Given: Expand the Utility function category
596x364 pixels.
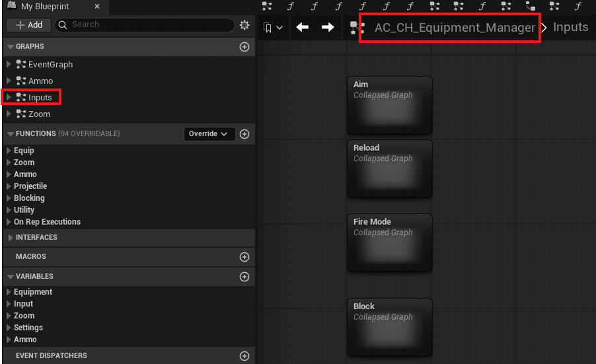Looking at the screenshot, I should 9,209.
